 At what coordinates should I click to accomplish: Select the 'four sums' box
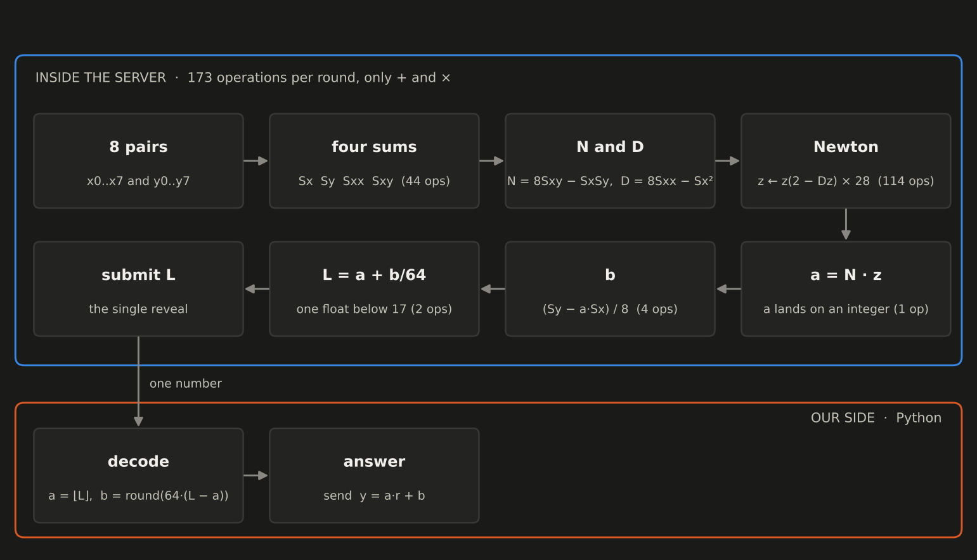[x=374, y=161]
